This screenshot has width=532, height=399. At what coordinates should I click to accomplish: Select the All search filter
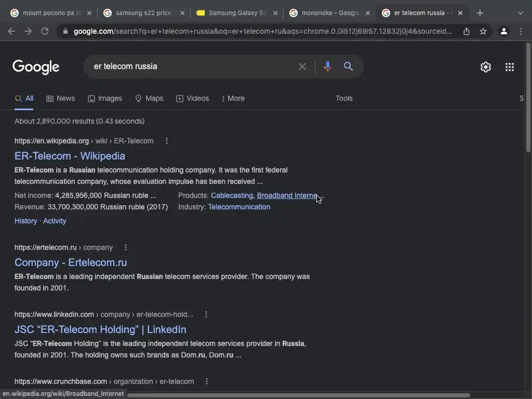(x=24, y=98)
